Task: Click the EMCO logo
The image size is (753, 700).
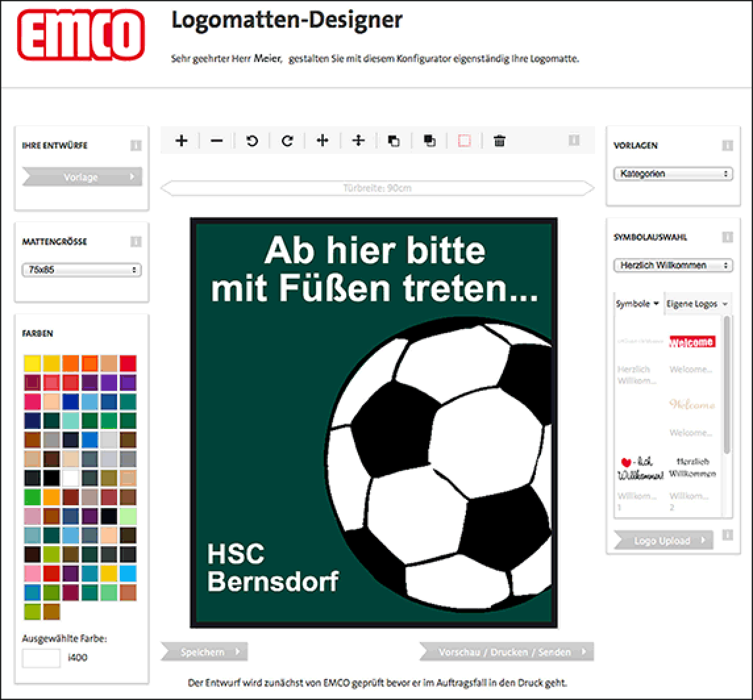Action: (x=81, y=35)
